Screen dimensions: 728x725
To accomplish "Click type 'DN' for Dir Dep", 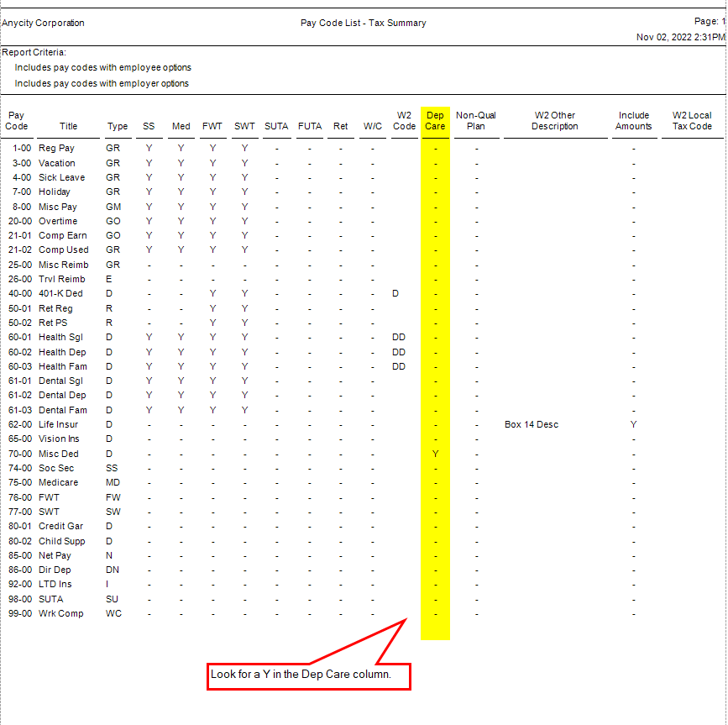I will 113,570.
